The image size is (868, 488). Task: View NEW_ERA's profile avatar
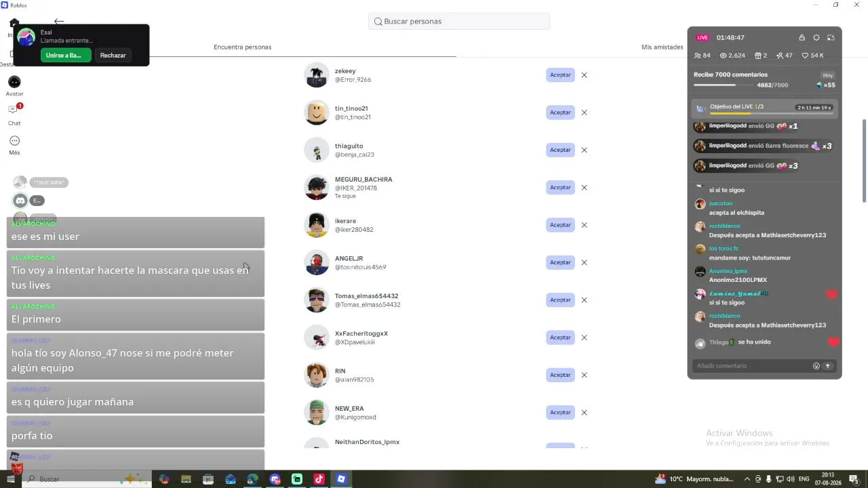(317, 412)
